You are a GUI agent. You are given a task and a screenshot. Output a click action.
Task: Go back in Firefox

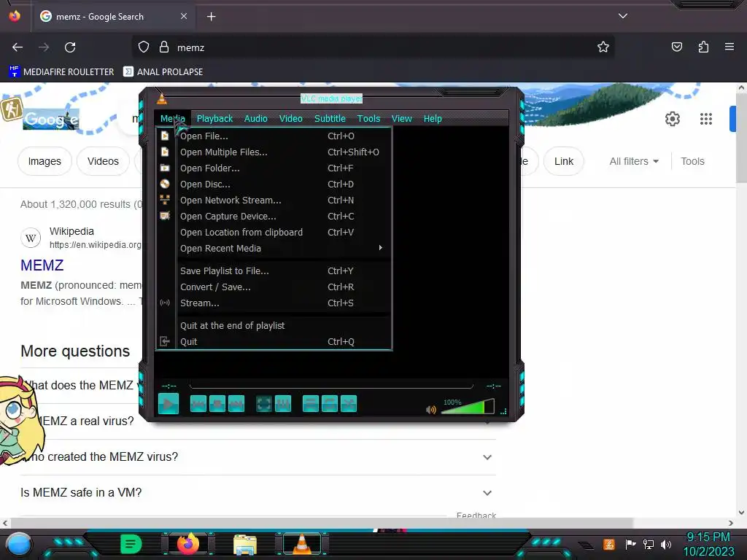point(18,47)
